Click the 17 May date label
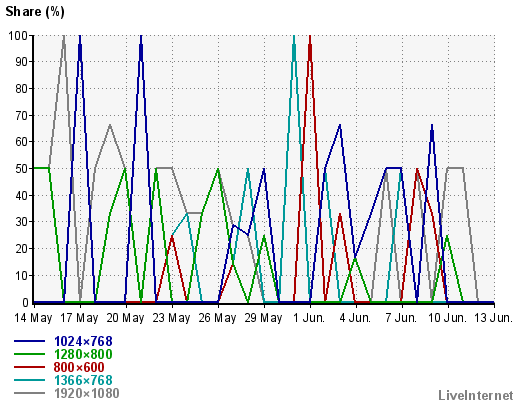The width and height of the screenshot is (520, 405). pyautogui.click(x=79, y=318)
